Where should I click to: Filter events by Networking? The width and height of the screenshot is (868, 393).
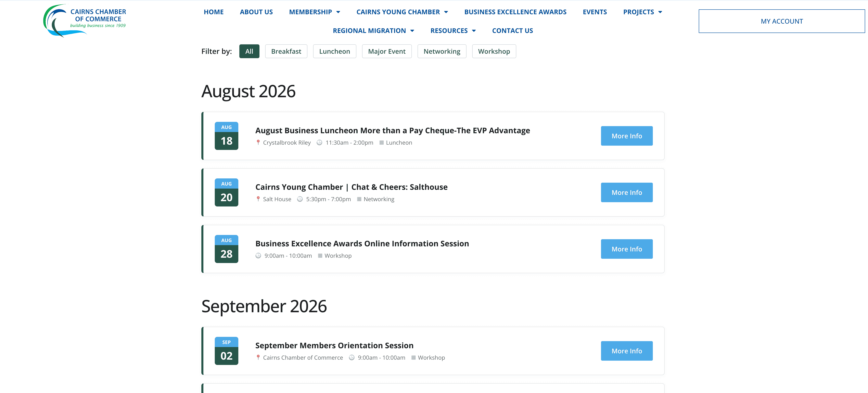pyautogui.click(x=442, y=51)
